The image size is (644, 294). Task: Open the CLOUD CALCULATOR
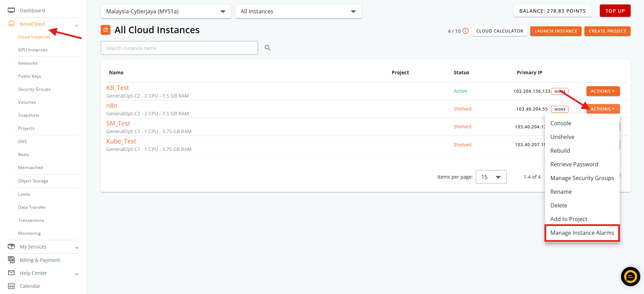pos(499,31)
